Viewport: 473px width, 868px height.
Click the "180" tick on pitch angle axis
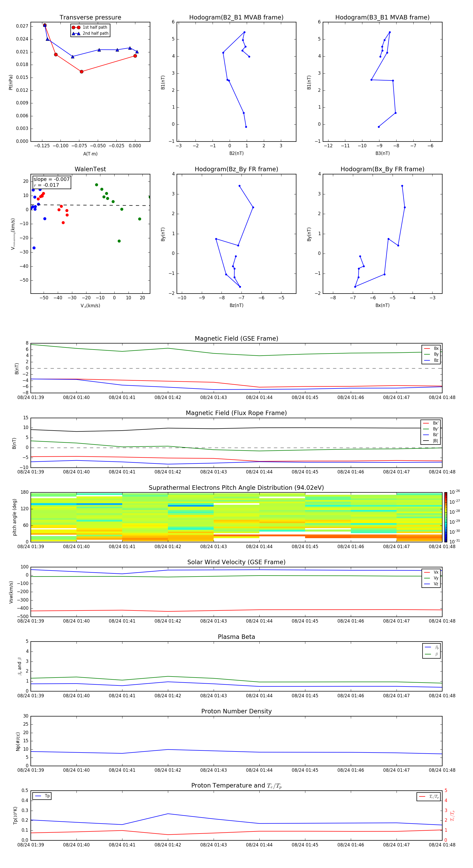(x=25, y=492)
